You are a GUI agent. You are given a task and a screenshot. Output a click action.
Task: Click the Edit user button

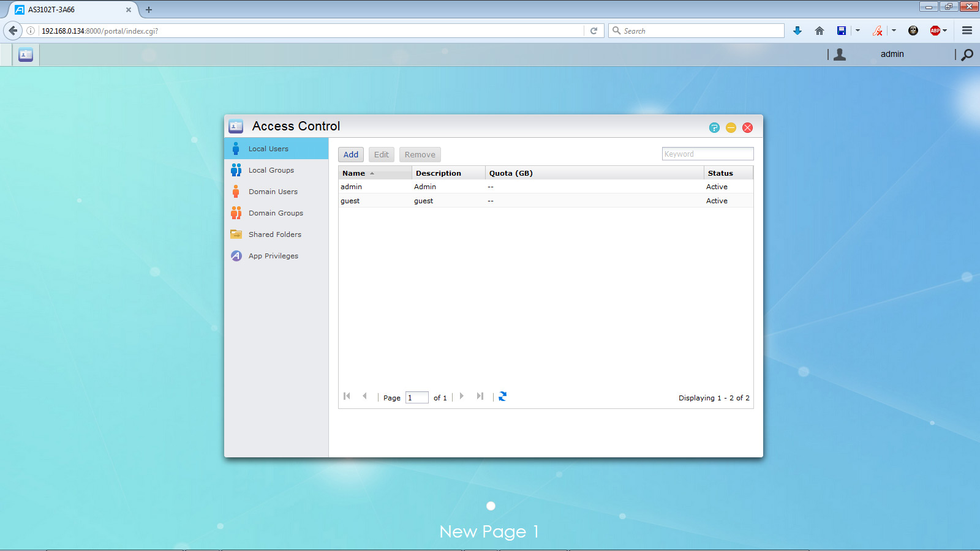[x=382, y=155]
